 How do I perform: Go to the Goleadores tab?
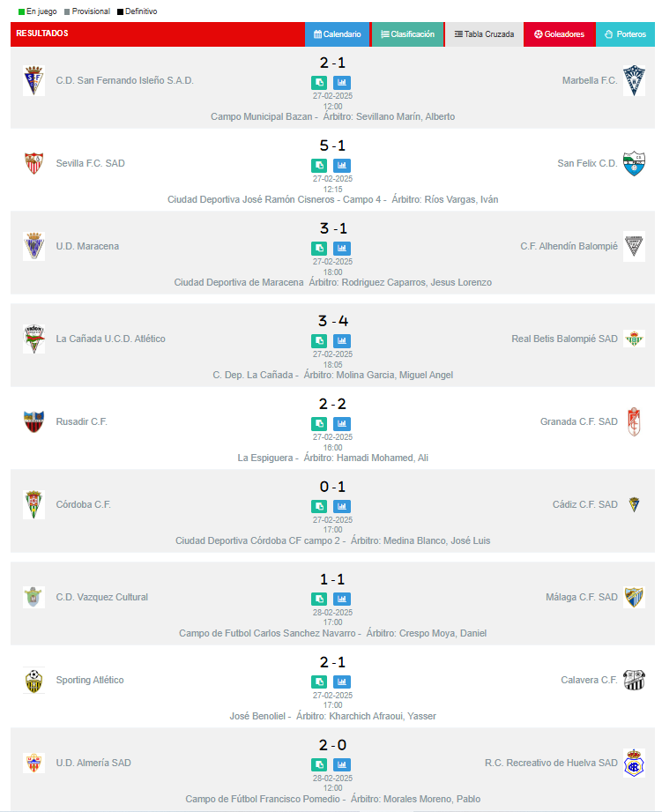click(559, 34)
